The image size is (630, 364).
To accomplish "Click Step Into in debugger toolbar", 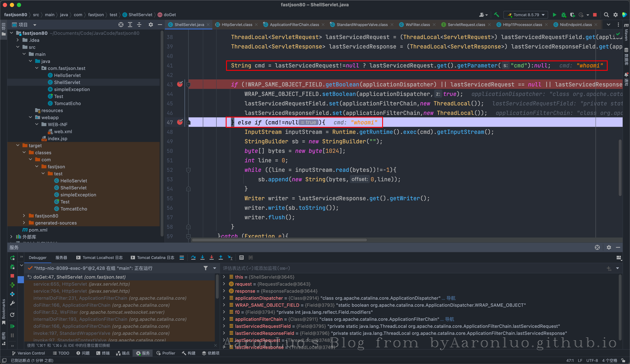I will click(202, 258).
